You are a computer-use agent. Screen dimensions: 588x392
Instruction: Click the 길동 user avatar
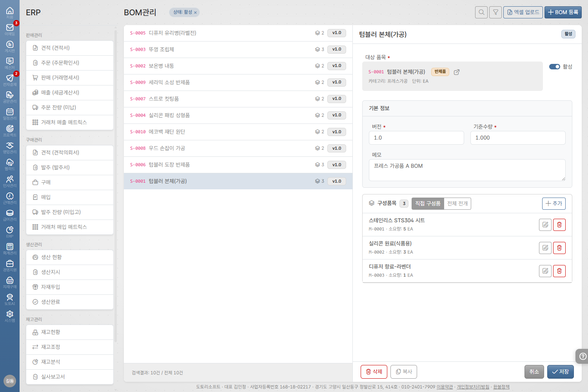(x=10, y=381)
